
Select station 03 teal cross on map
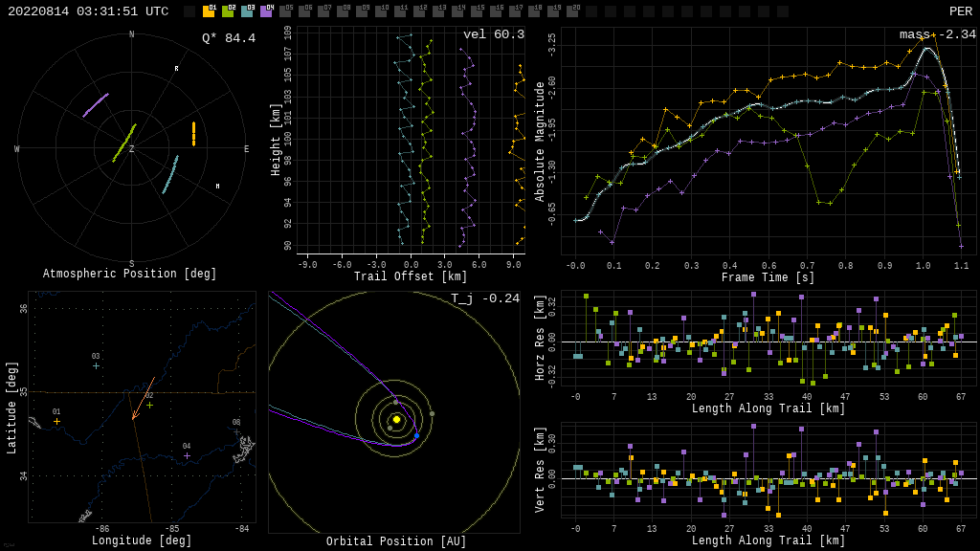pyautogui.click(x=96, y=365)
